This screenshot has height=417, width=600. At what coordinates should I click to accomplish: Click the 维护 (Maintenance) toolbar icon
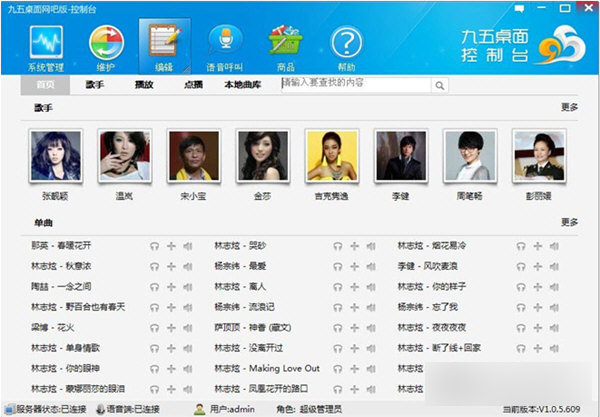coord(105,45)
